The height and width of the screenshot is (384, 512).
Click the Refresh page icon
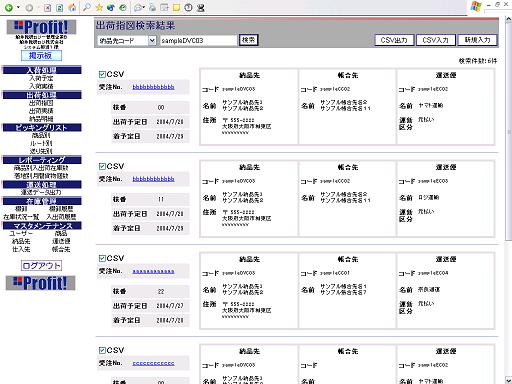(x=60, y=8)
